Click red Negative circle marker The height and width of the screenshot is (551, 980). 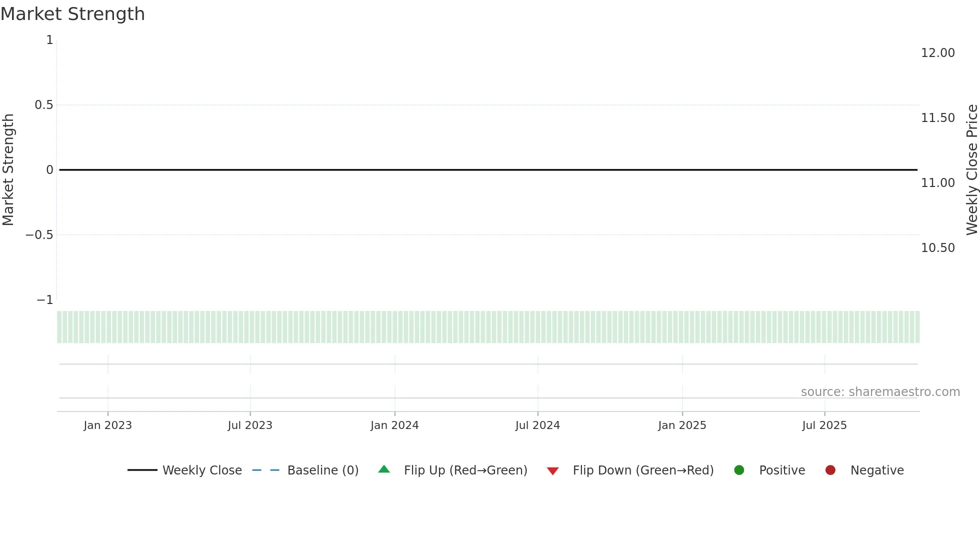click(830, 470)
